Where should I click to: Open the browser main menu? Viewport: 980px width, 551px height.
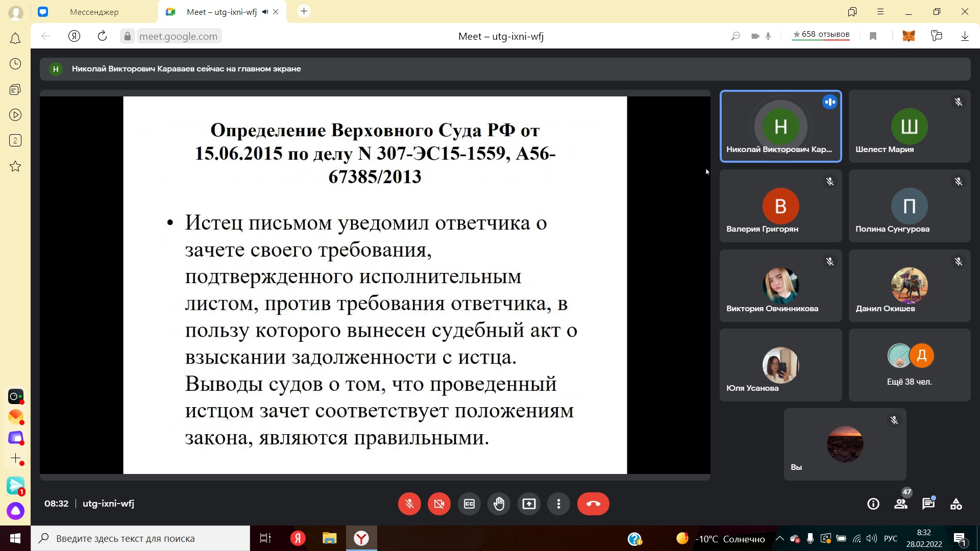pos(880,12)
